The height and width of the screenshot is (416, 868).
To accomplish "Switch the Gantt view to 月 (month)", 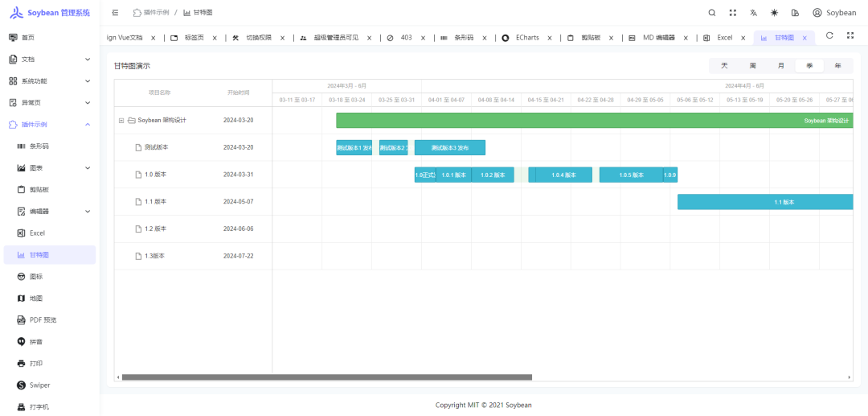I will 780,66.
